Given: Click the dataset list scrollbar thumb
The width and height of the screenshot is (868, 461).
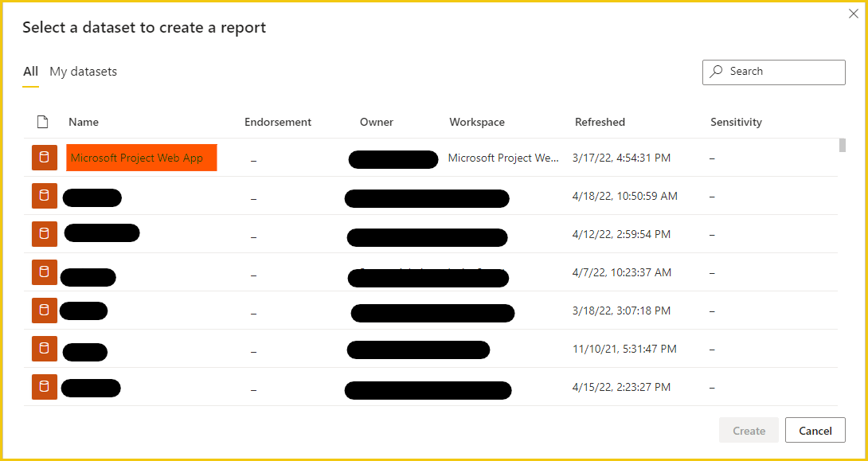Looking at the screenshot, I should point(843,144).
